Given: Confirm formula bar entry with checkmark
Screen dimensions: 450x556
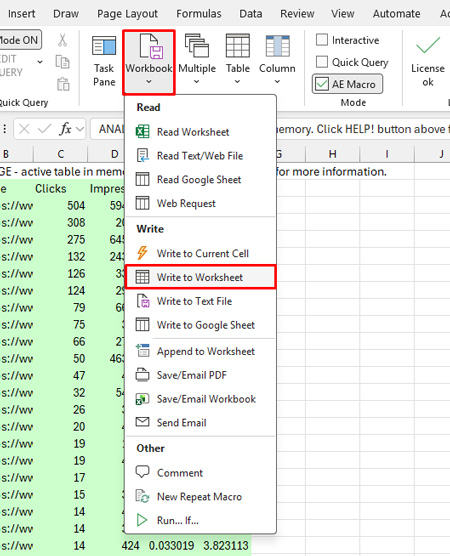Looking at the screenshot, I should coord(45,129).
